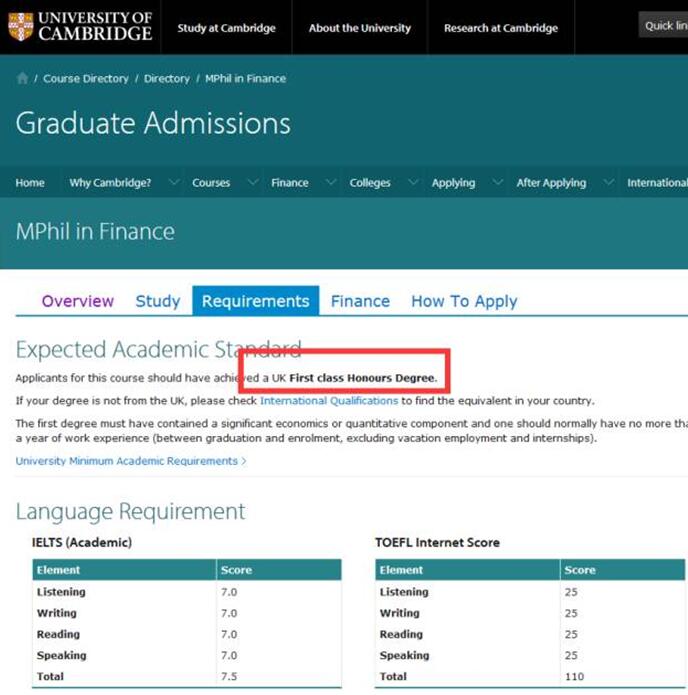Expand the Applying dropdown chevron
This screenshot has width=688, height=695.
497,182
